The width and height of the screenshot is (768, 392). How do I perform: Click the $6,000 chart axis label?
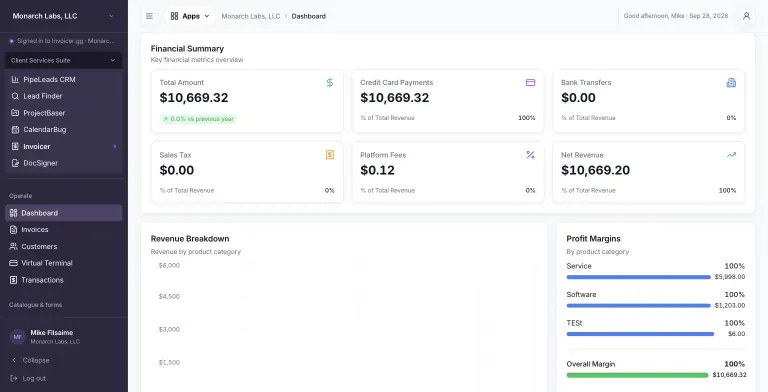[x=169, y=265]
